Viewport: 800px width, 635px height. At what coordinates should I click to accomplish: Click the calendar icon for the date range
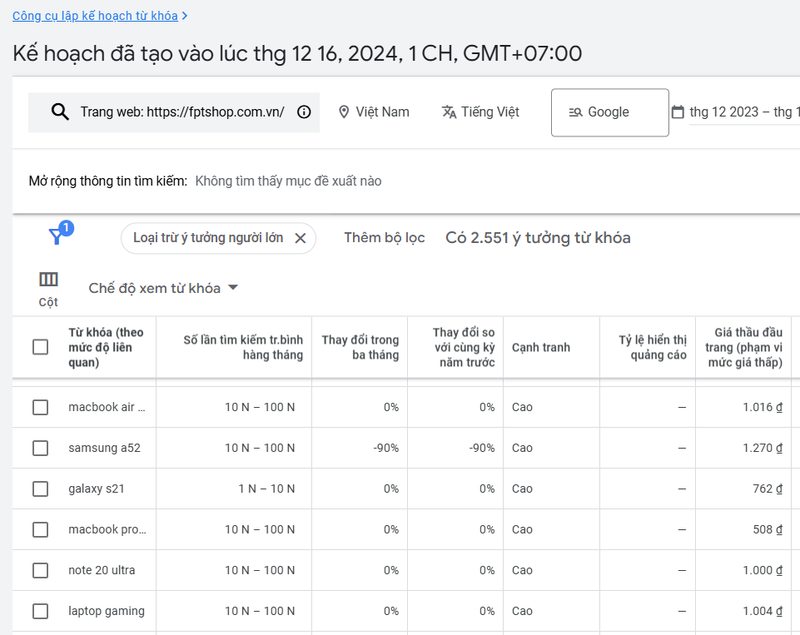coord(678,112)
